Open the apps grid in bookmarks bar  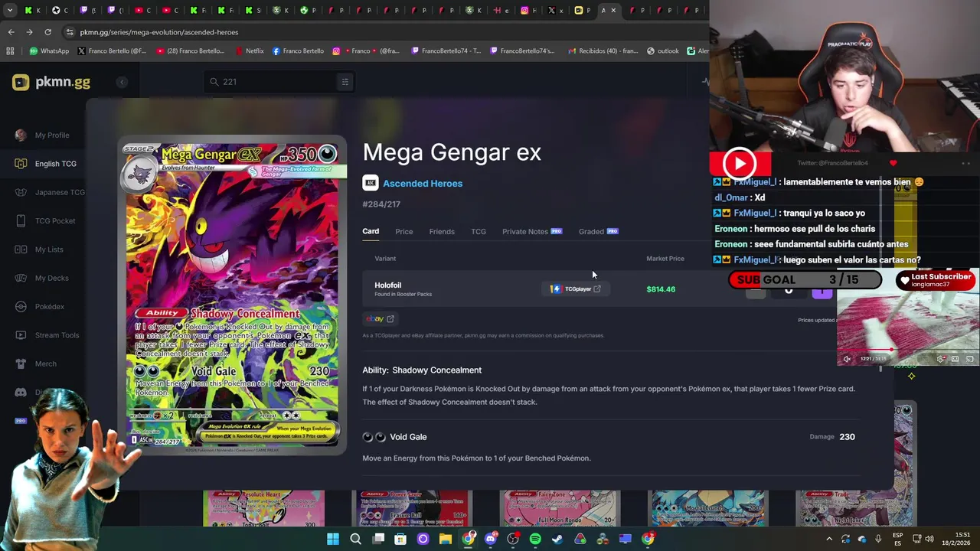coord(10,51)
